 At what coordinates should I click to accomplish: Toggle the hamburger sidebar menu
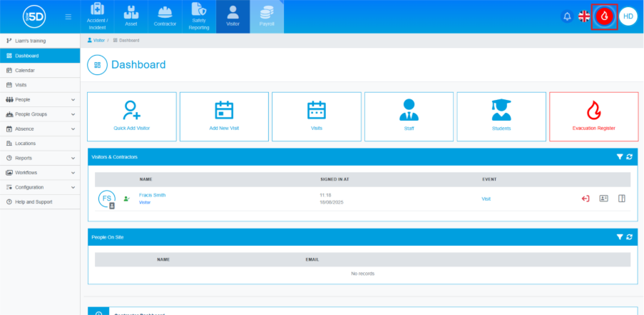click(x=68, y=17)
